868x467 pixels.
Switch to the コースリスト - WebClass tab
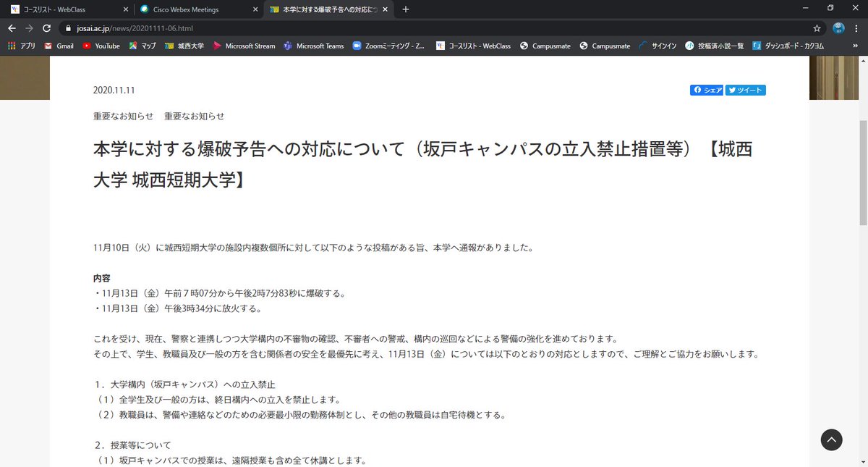click(69, 9)
